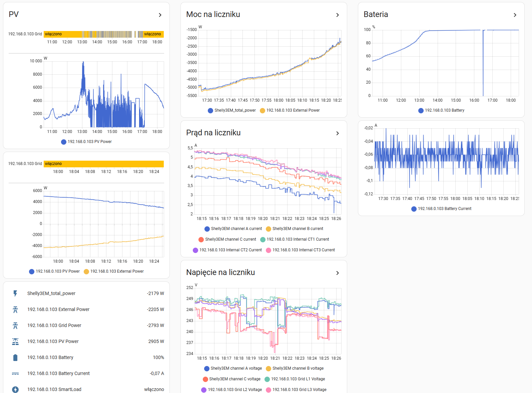Screen dimensions: 532x393
Task: Toggle External Power legend beside the PV Power legend
Action: 114,271
